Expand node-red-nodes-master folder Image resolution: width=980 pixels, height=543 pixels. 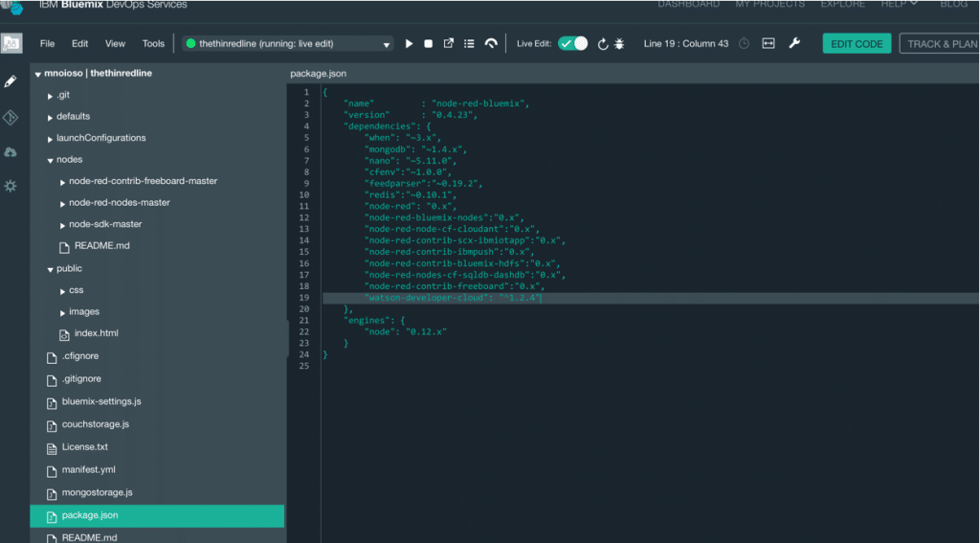pos(63,204)
